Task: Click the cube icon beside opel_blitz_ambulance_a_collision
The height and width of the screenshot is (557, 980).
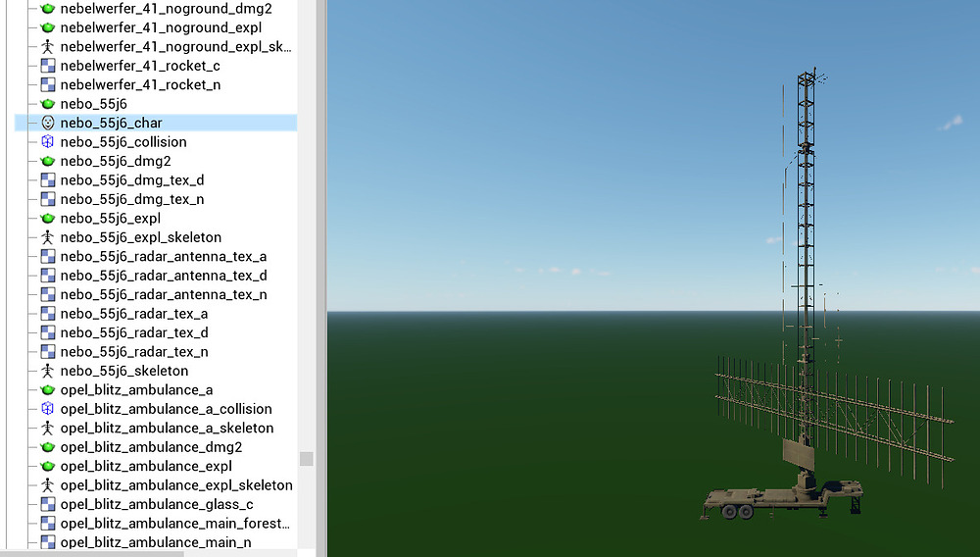Action: coord(47,409)
